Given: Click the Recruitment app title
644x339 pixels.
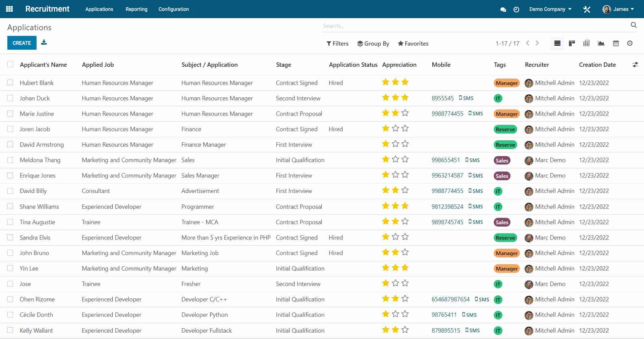Looking at the screenshot, I should 47,9.
